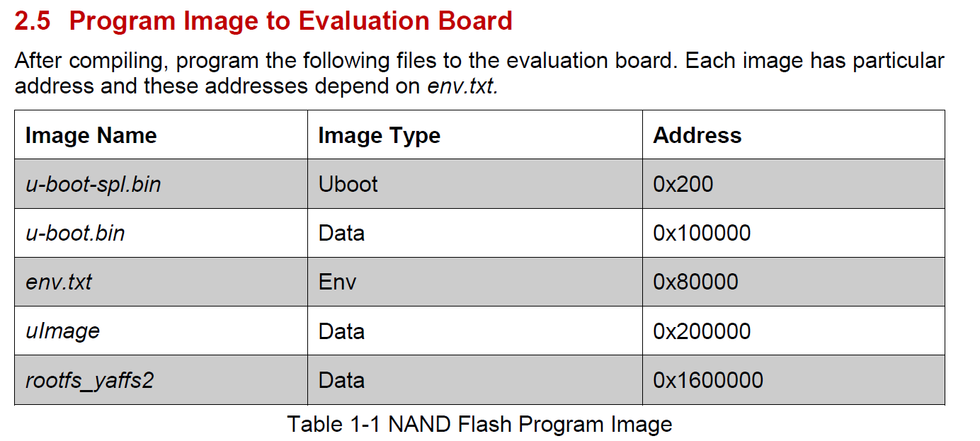The width and height of the screenshot is (980, 441).
Task: Click the "Env" image type cell
Action: coord(337,282)
